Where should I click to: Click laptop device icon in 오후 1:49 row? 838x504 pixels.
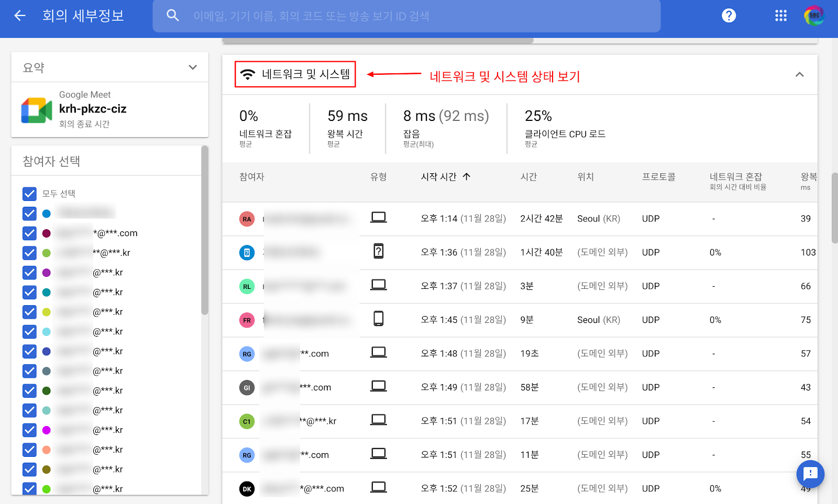tap(378, 386)
